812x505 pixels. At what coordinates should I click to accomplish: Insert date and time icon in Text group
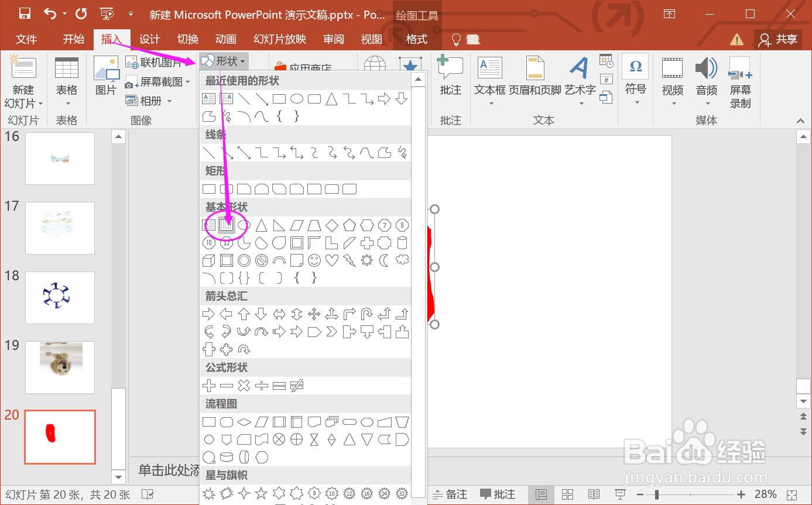pos(606,61)
